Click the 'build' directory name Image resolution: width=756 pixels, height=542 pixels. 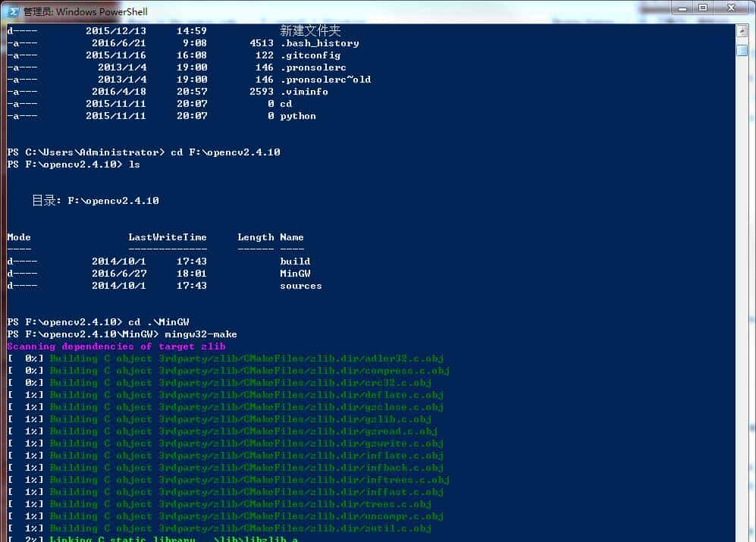point(295,262)
